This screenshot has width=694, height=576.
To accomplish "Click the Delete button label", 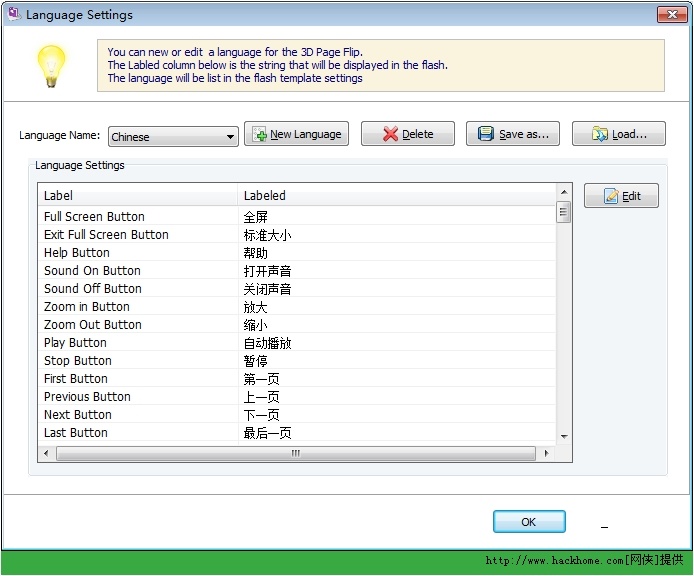I will [x=417, y=134].
